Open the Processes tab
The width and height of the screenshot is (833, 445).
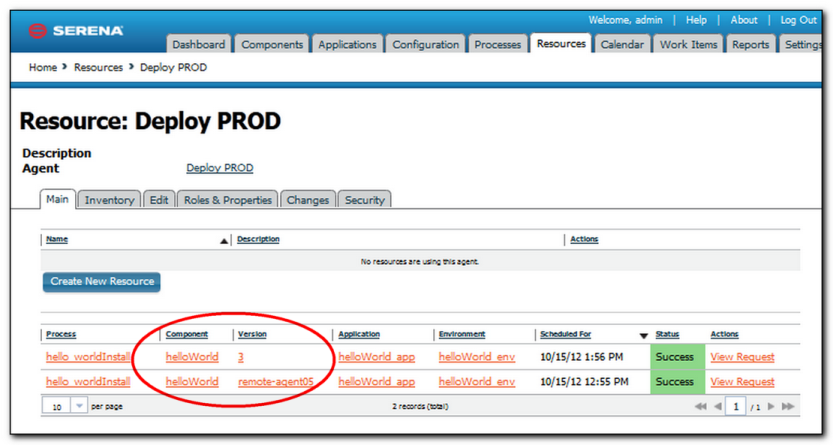(498, 45)
